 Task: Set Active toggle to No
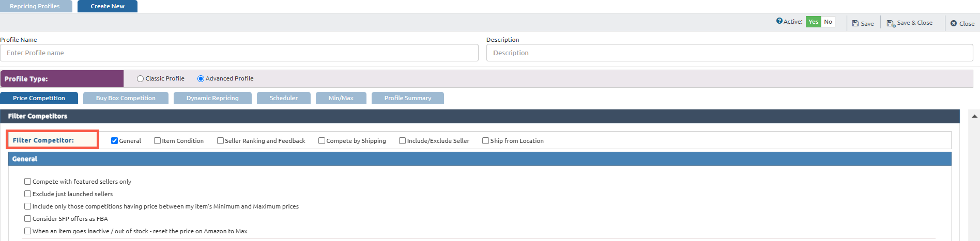(x=828, y=22)
